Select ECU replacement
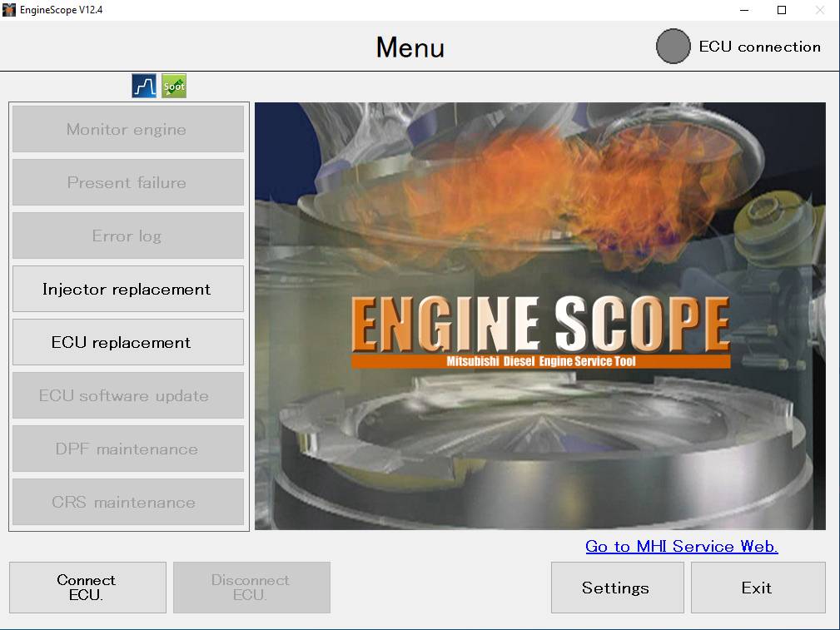Viewport: 840px width, 630px height. click(x=127, y=342)
